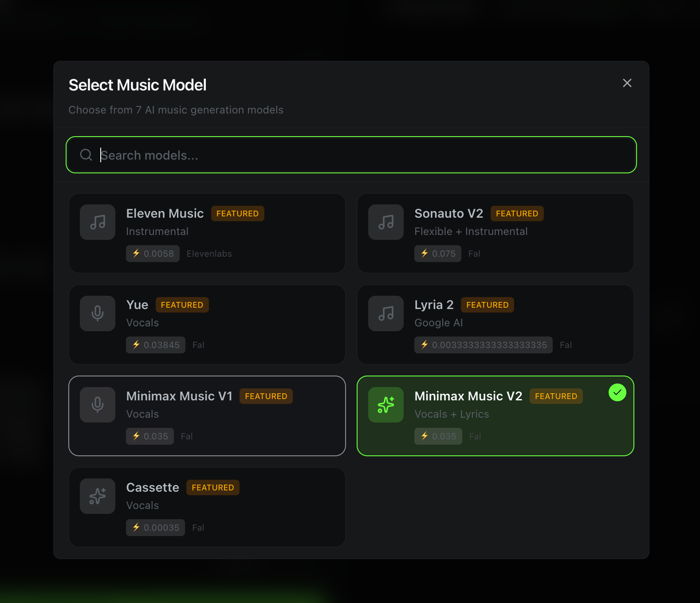This screenshot has height=603, width=700.
Task: Click the music note icon for Sonauto V2
Action: click(386, 222)
